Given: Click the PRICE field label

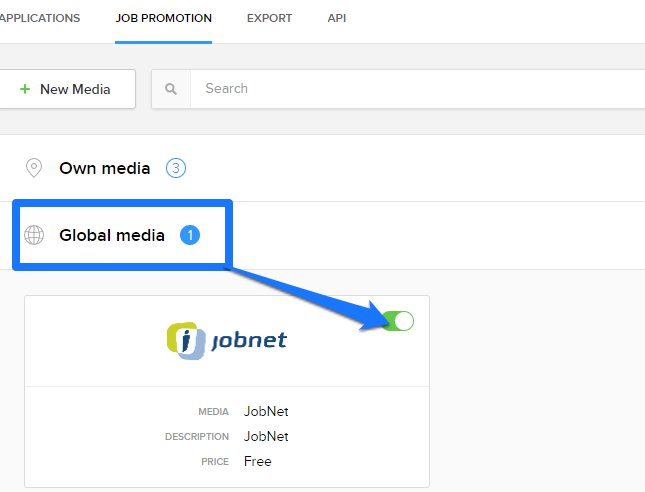Looking at the screenshot, I should pos(215,462).
